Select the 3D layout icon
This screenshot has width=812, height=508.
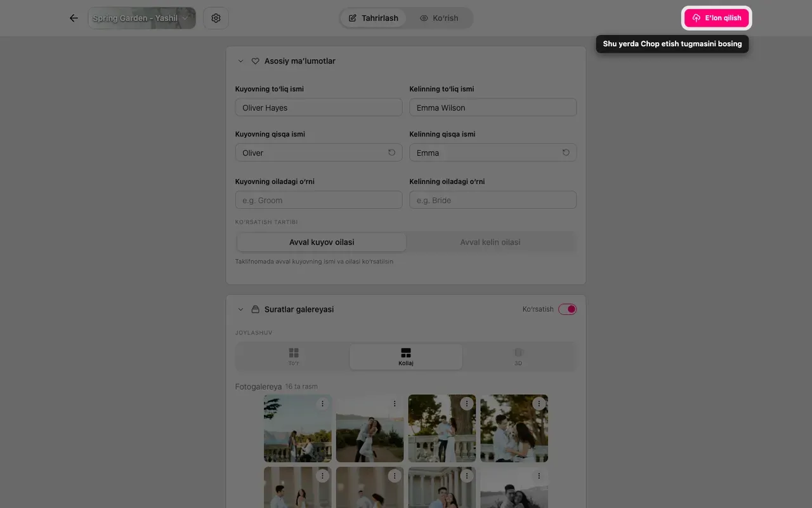518,357
